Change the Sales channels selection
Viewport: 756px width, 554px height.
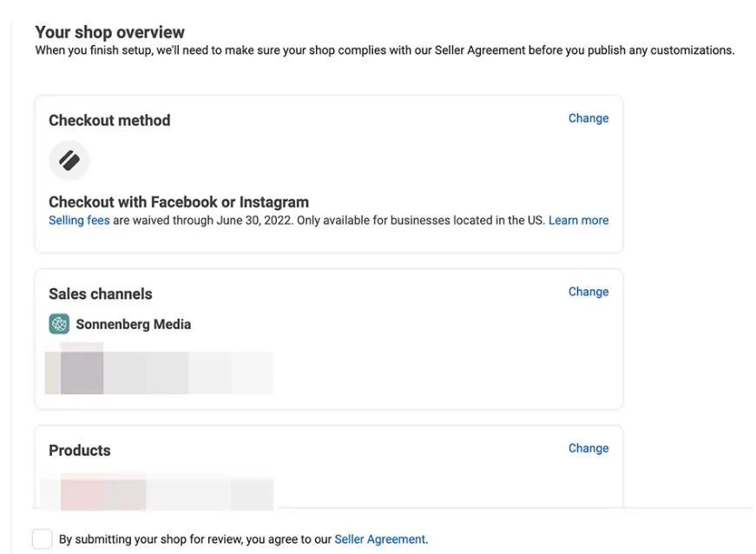pyautogui.click(x=588, y=292)
